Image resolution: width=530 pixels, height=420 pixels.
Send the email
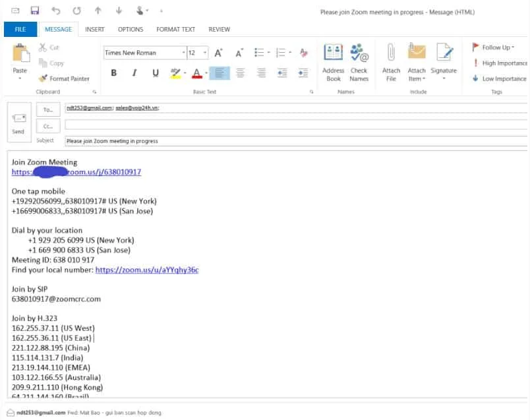click(x=19, y=123)
